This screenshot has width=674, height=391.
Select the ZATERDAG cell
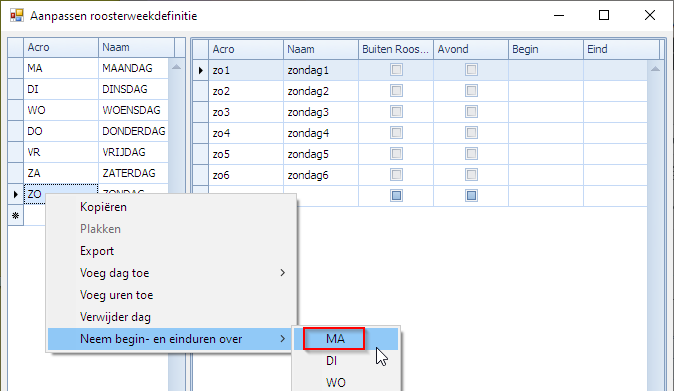(133, 174)
